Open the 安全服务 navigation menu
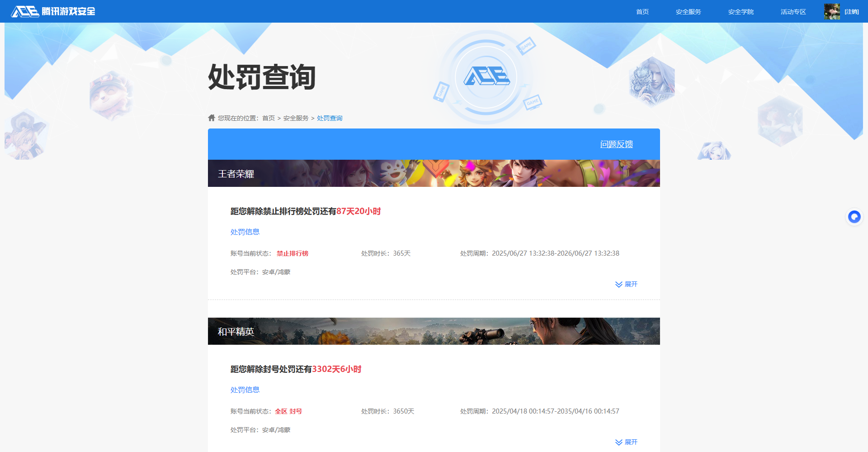Viewport: 868px width, 452px height. click(x=688, y=11)
